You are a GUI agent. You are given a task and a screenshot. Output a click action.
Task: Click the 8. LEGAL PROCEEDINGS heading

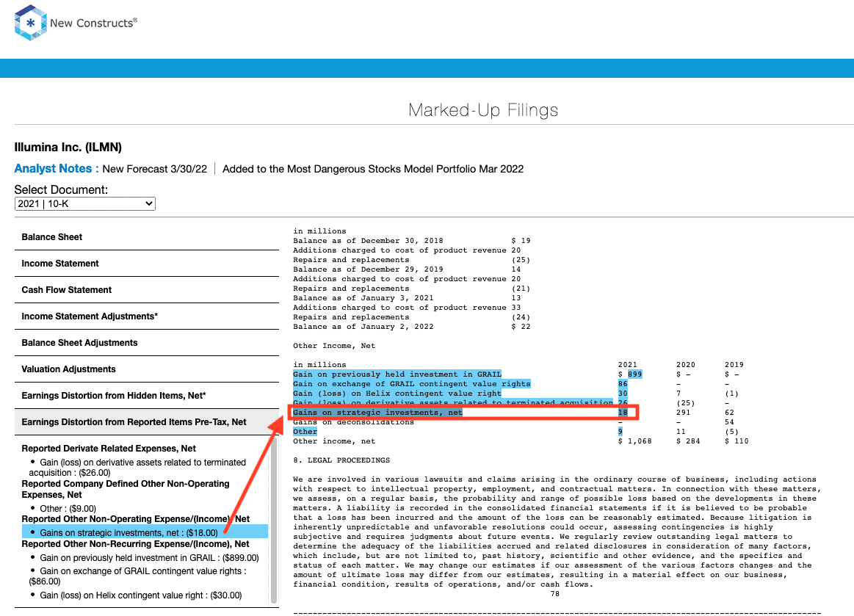(341, 460)
